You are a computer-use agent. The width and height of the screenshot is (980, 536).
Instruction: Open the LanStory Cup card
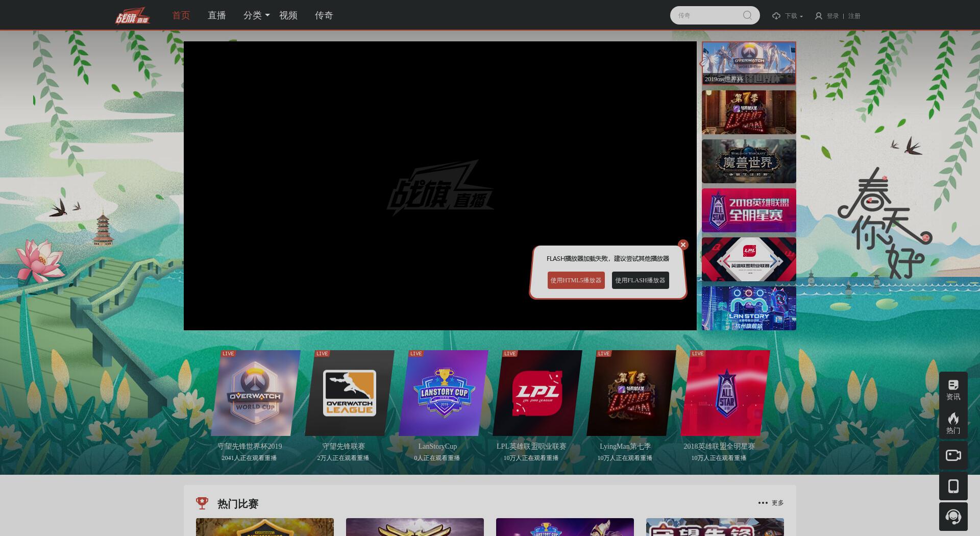(x=444, y=393)
